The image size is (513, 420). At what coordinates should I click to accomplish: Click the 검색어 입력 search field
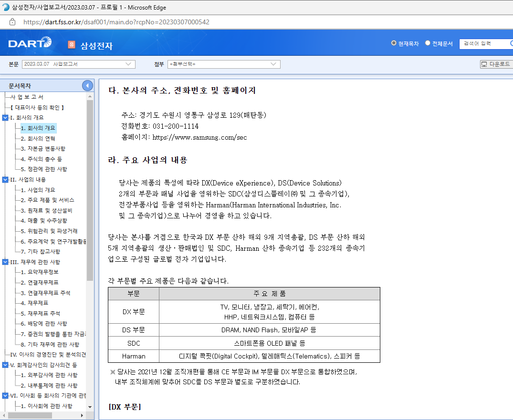(x=486, y=43)
